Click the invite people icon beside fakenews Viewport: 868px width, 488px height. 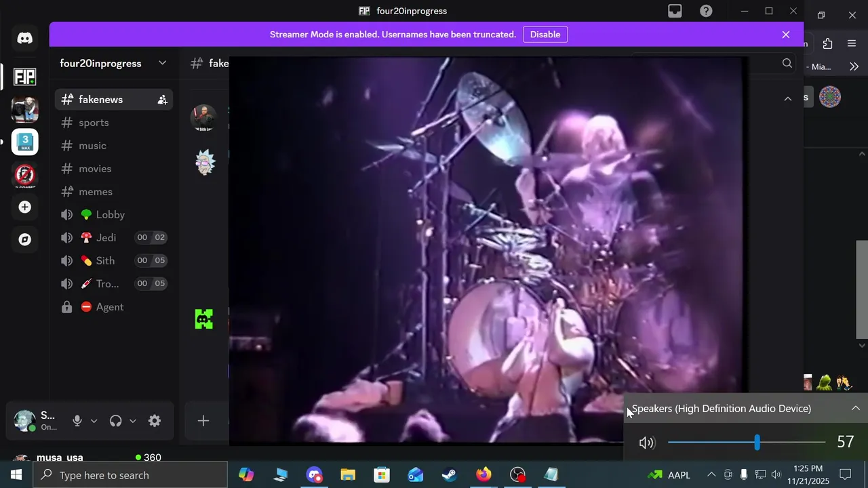pyautogui.click(x=162, y=100)
